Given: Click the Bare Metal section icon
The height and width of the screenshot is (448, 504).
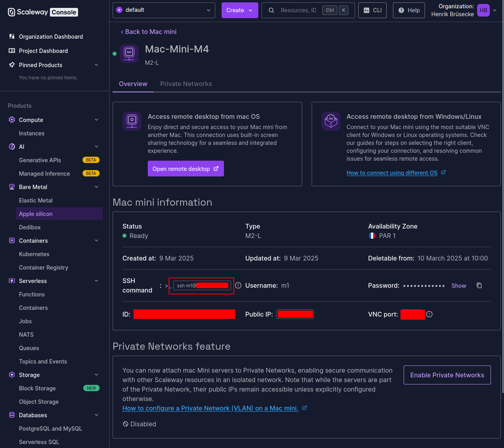Looking at the screenshot, I should [12, 187].
